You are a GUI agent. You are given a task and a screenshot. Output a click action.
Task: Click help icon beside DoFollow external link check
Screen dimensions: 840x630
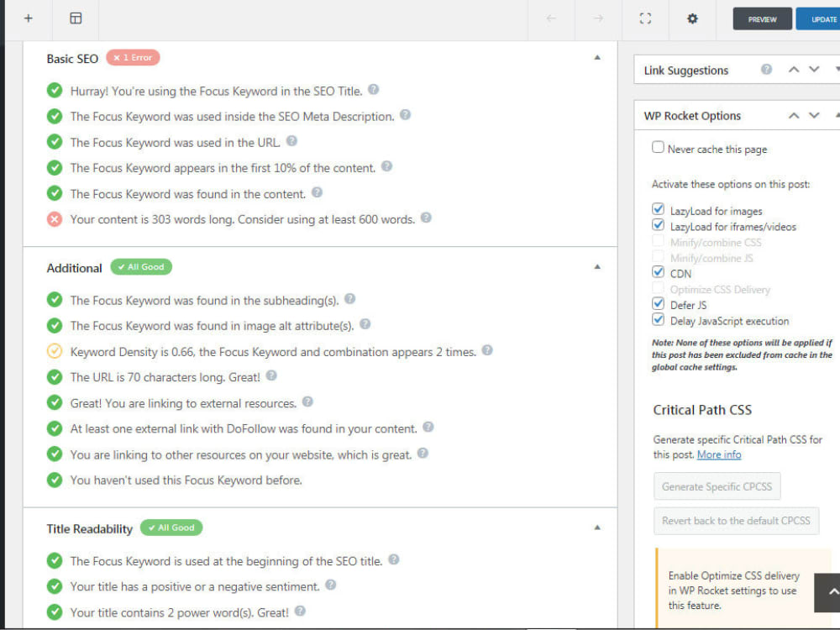pos(428,427)
